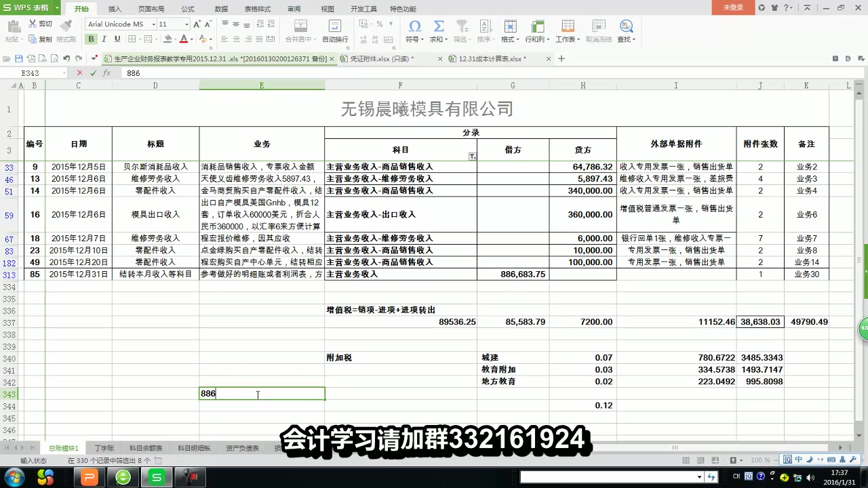Click the Copy (复制) button
The width and height of the screenshot is (868, 488).
point(39,39)
